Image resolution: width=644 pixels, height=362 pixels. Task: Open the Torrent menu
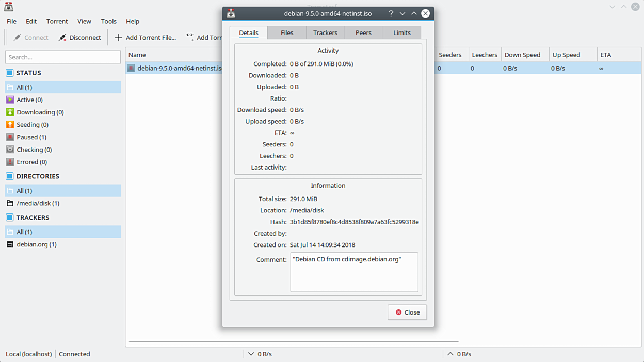57,21
